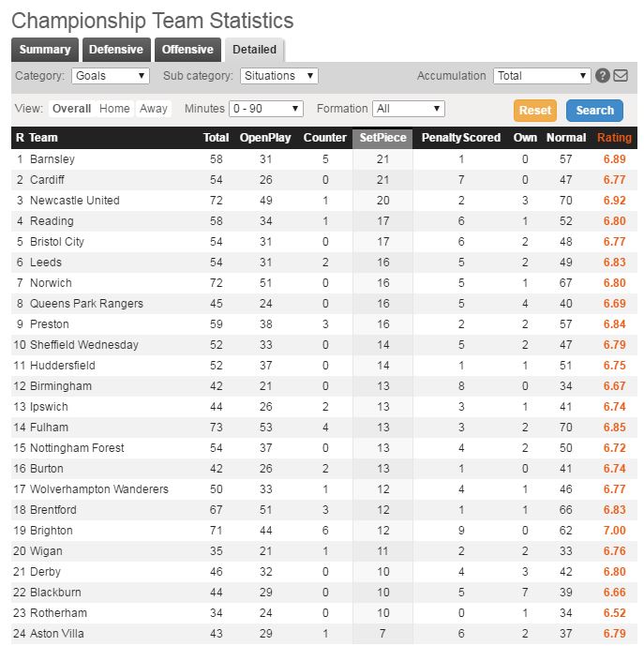Open the Defensive tab
644x646 pixels.
116,50
